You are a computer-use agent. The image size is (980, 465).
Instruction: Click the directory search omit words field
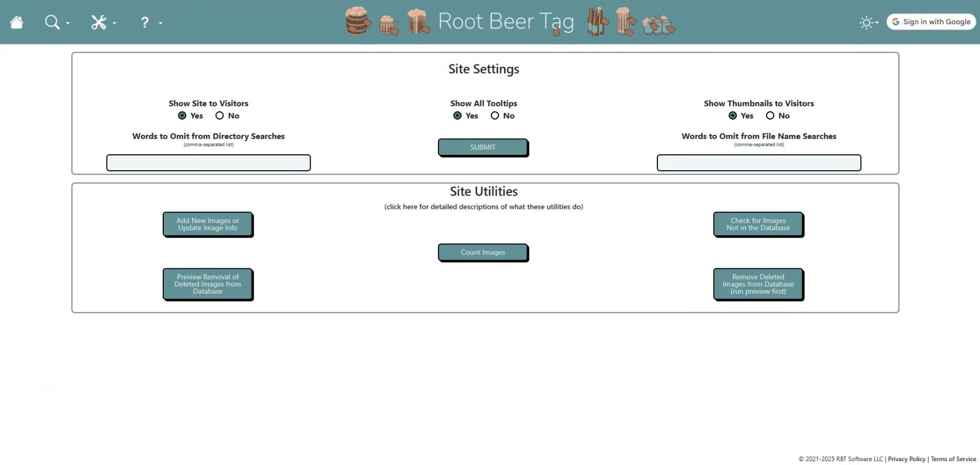tap(208, 163)
